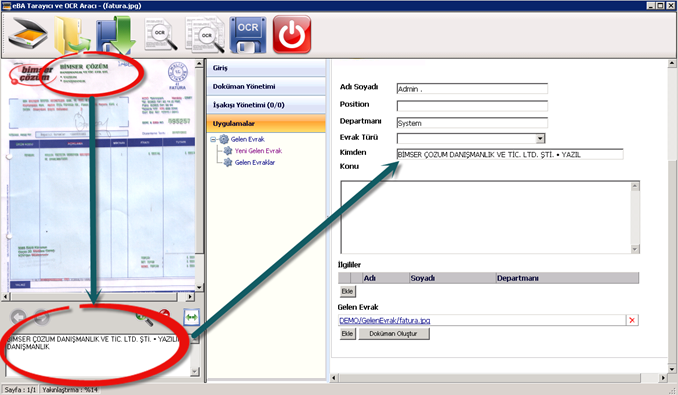Select Gelen Evraklar tree item
The height and width of the screenshot is (395, 678).
(x=255, y=162)
